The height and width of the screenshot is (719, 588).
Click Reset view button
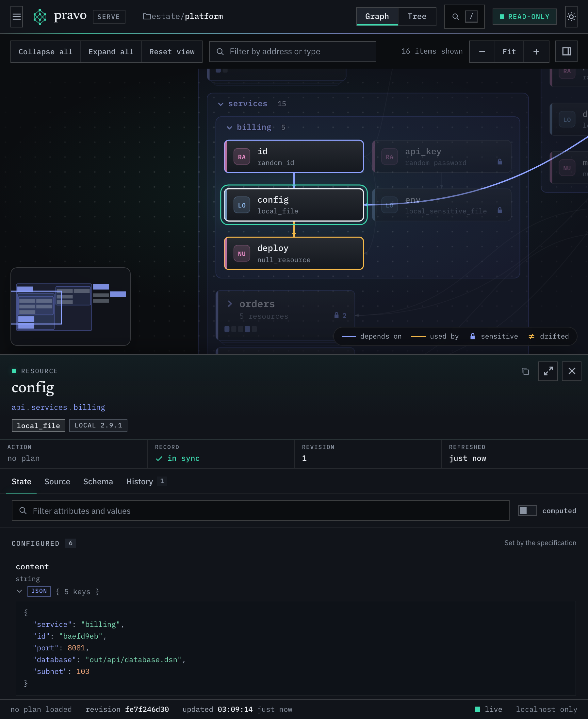172,52
